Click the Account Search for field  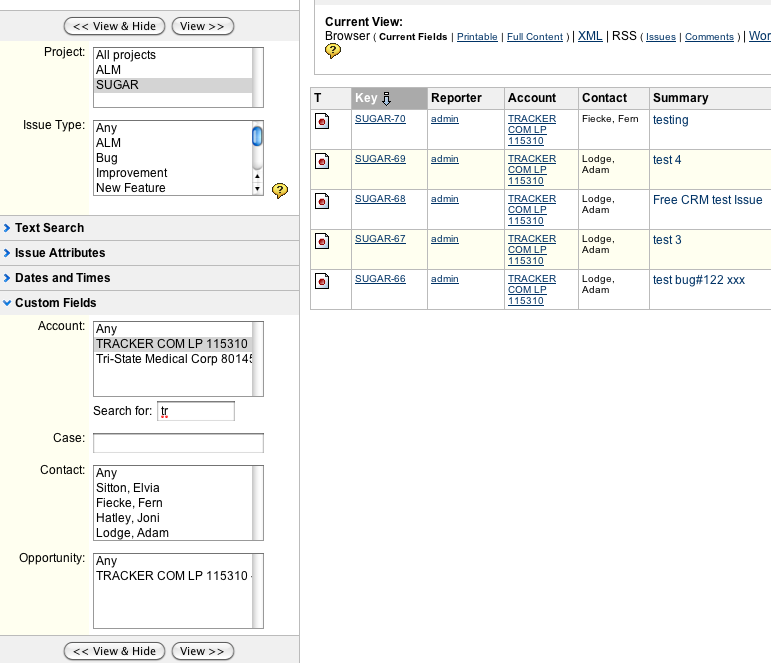[x=196, y=411]
